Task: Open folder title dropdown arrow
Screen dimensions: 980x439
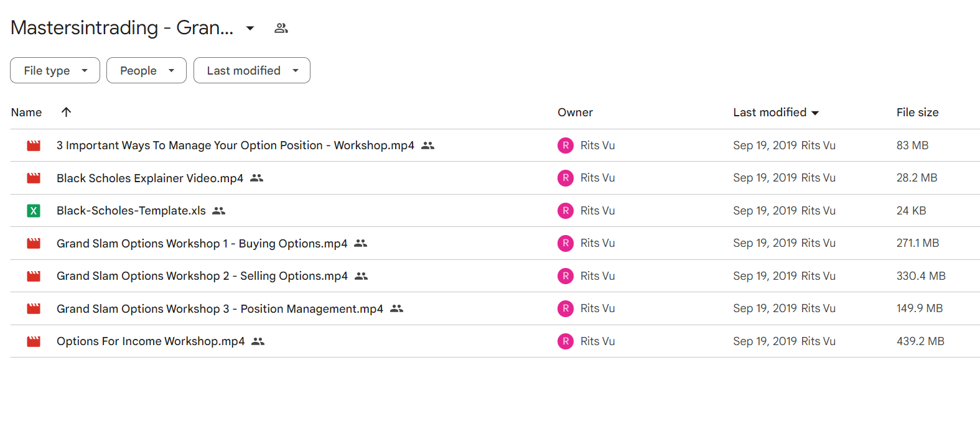Action: pyautogui.click(x=250, y=28)
